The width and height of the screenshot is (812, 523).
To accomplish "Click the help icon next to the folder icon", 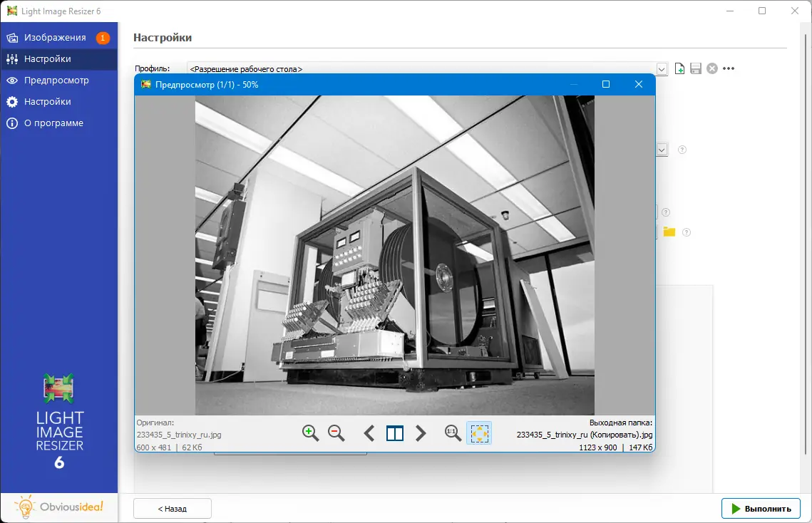I will tap(686, 232).
